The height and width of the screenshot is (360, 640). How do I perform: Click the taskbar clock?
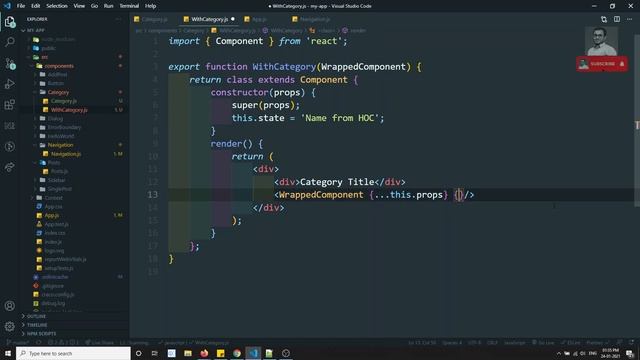[610, 353]
